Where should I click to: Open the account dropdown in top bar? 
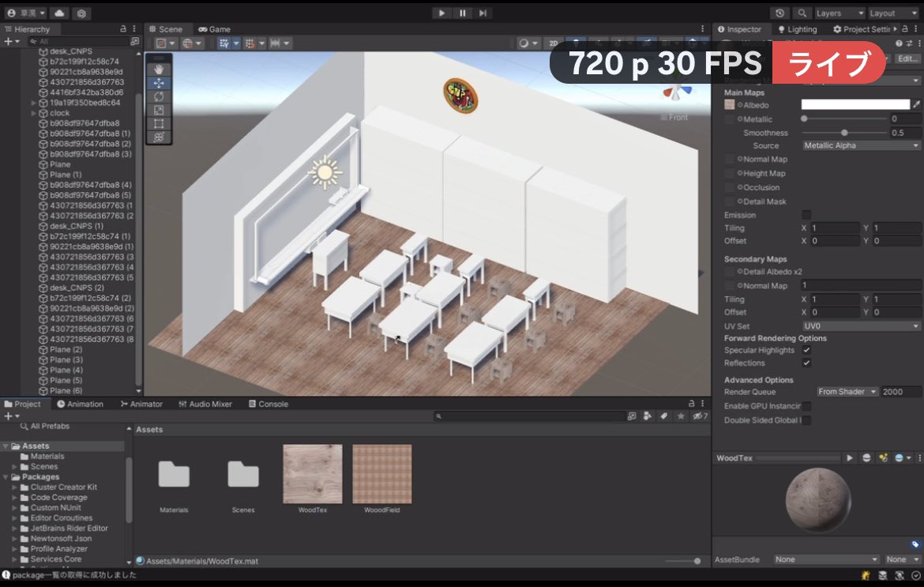tap(25, 13)
